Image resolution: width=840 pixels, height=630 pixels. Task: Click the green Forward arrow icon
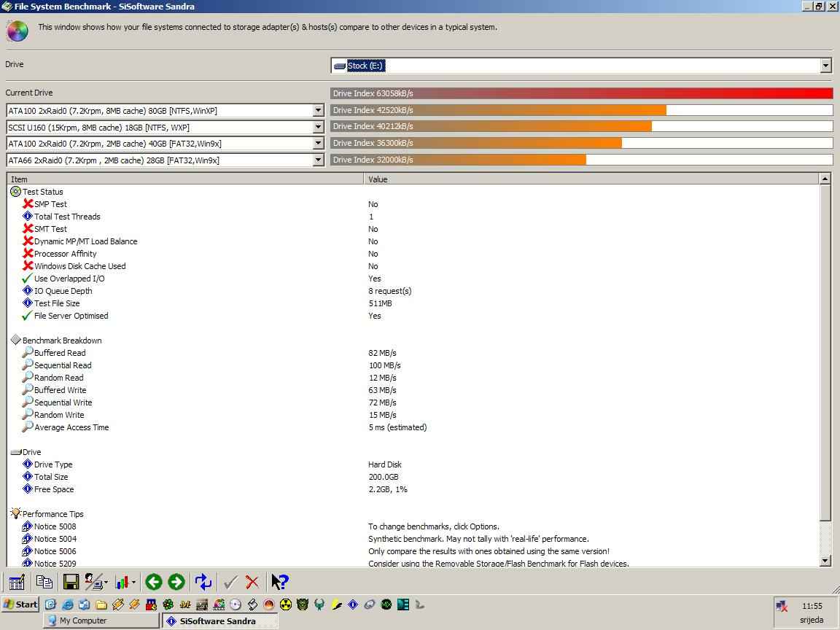tap(176, 582)
